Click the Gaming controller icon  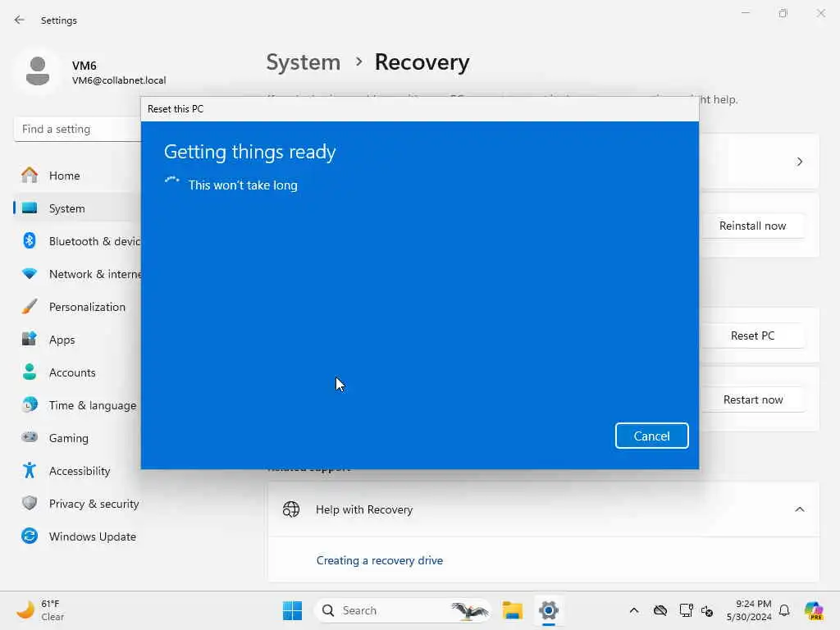coord(30,437)
